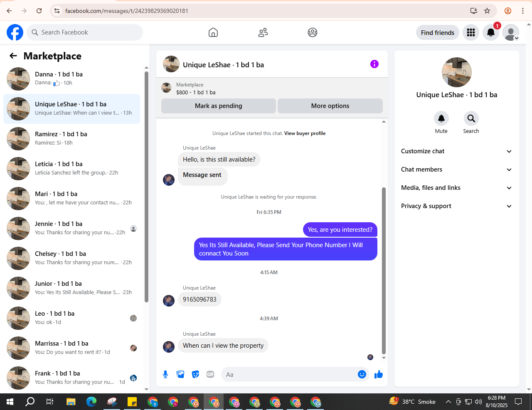Viewport: 532px width, 410px height.
Task: Open File Explorer from taskbar
Action: pos(71,402)
